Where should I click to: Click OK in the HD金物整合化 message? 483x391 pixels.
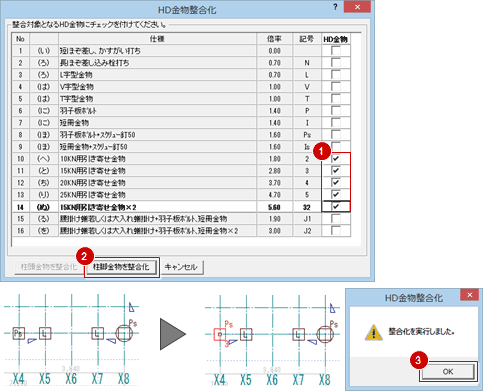(448, 371)
